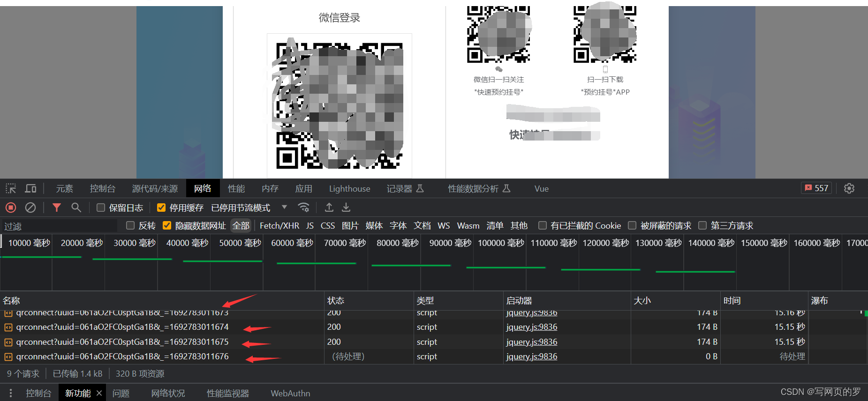Open the 内存 tab

coord(270,188)
